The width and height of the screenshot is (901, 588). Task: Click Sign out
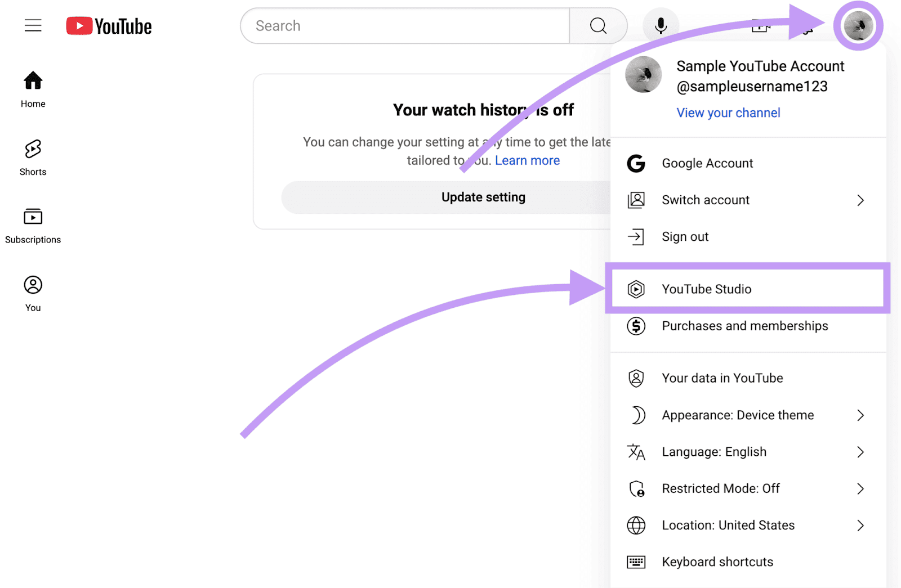tap(685, 236)
